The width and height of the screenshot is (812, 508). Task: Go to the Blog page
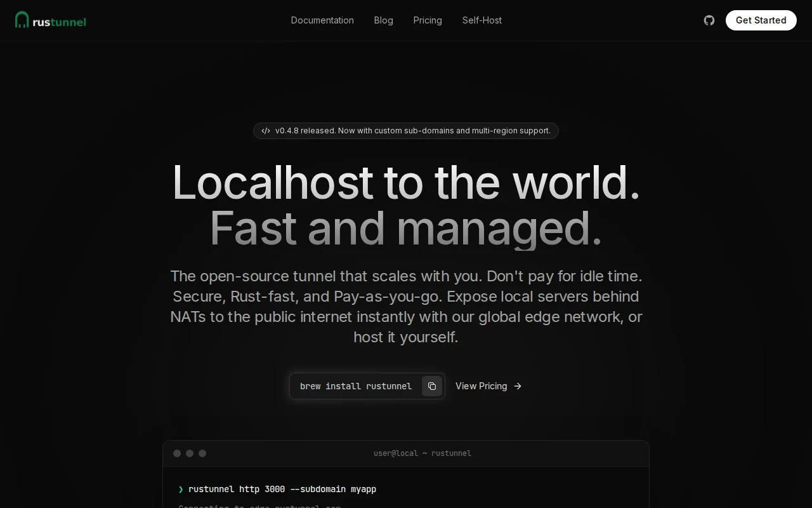click(384, 20)
